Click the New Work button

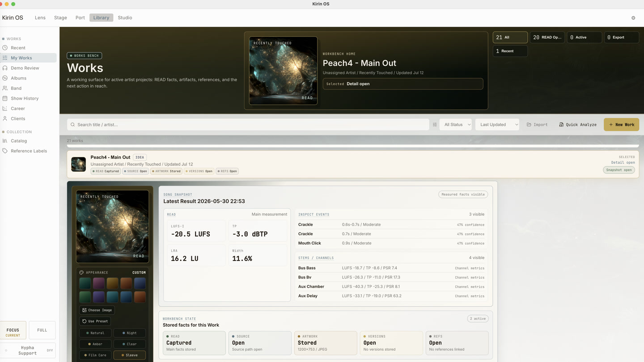click(621, 125)
